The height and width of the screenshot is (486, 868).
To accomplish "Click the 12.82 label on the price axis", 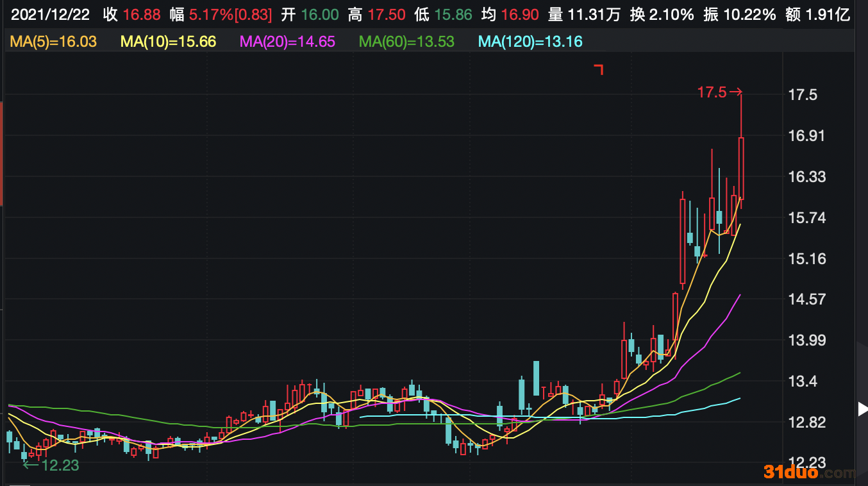I will coord(806,423).
